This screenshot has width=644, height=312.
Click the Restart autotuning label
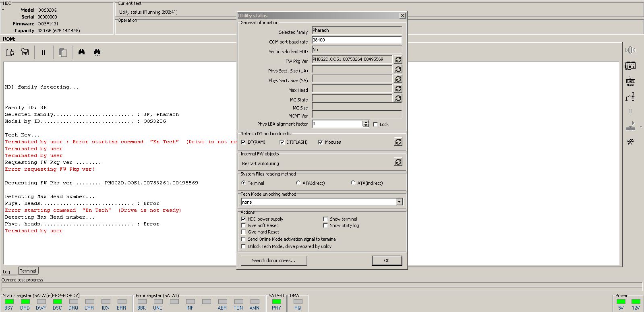261,163
